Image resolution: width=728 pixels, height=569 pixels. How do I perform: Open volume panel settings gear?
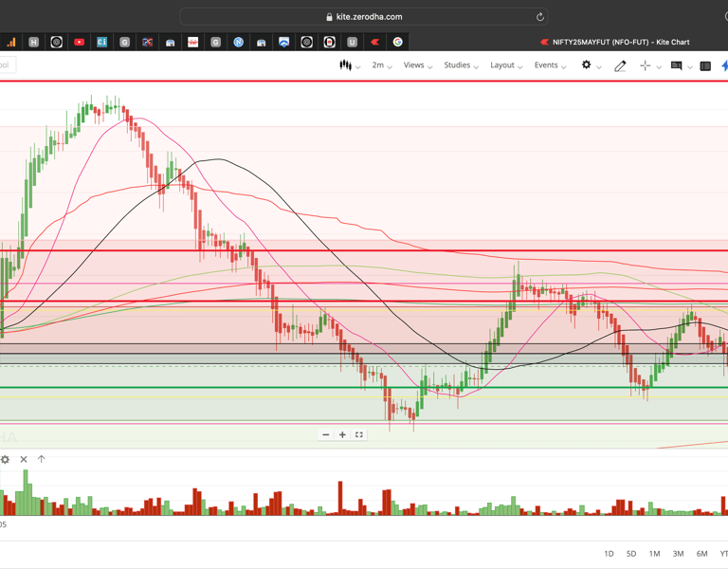pyautogui.click(x=5, y=459)
